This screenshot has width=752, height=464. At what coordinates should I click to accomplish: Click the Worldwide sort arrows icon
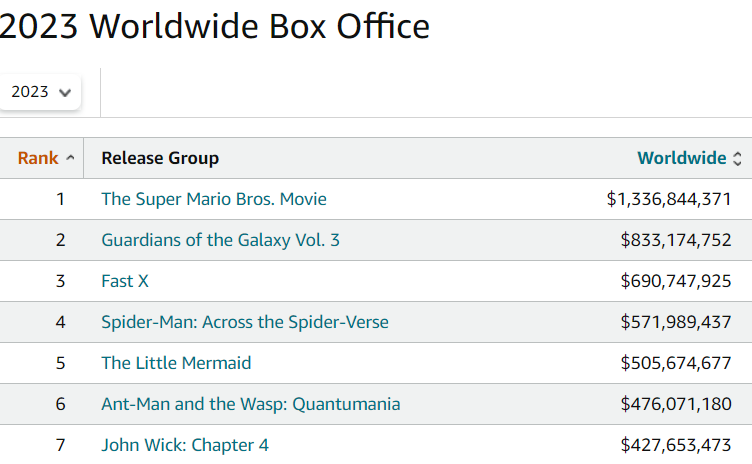(738, 158)
